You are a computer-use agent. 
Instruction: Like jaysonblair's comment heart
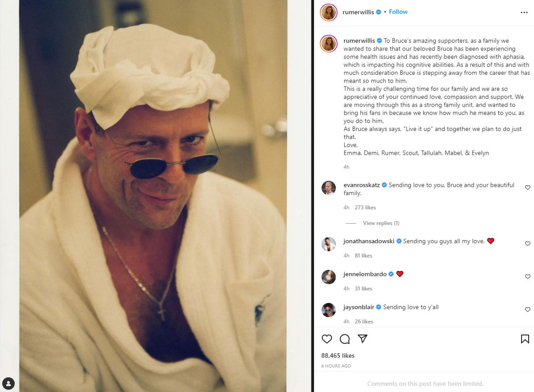click(x=527, y=310)
